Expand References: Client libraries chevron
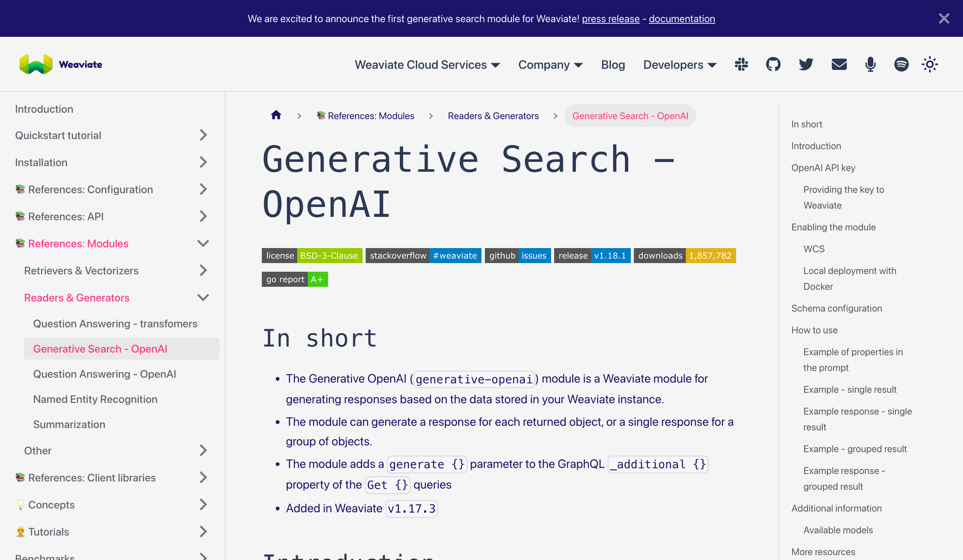 pyautogui.click(x=203, y=478)
